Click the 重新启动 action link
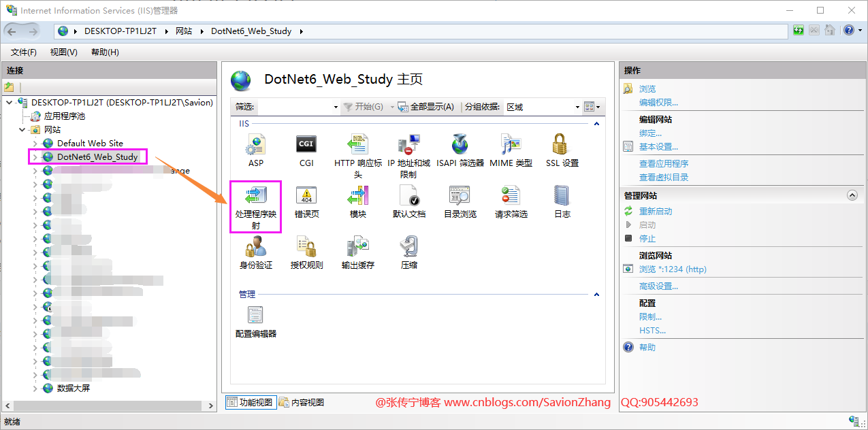The image size is (868, 430). 655,212
